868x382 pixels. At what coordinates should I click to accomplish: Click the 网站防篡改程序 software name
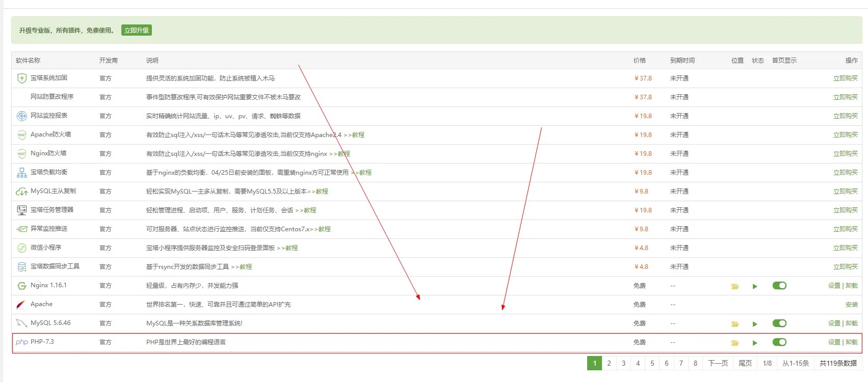(52, 97)
